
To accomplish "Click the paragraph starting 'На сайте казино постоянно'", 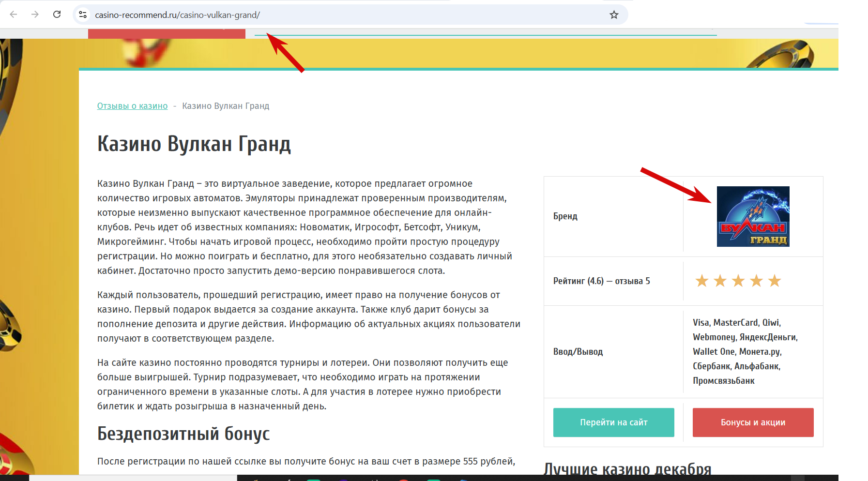I will (x=303, y=384).
